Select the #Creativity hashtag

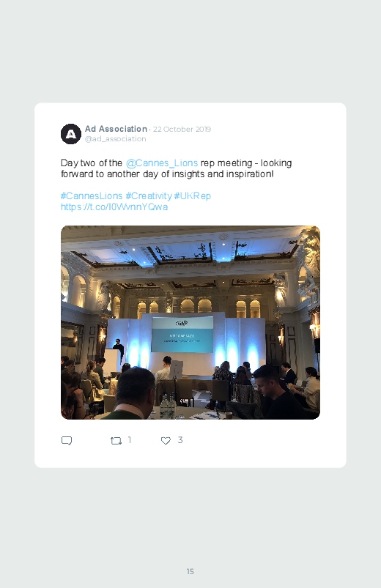[x=149, y=196]
